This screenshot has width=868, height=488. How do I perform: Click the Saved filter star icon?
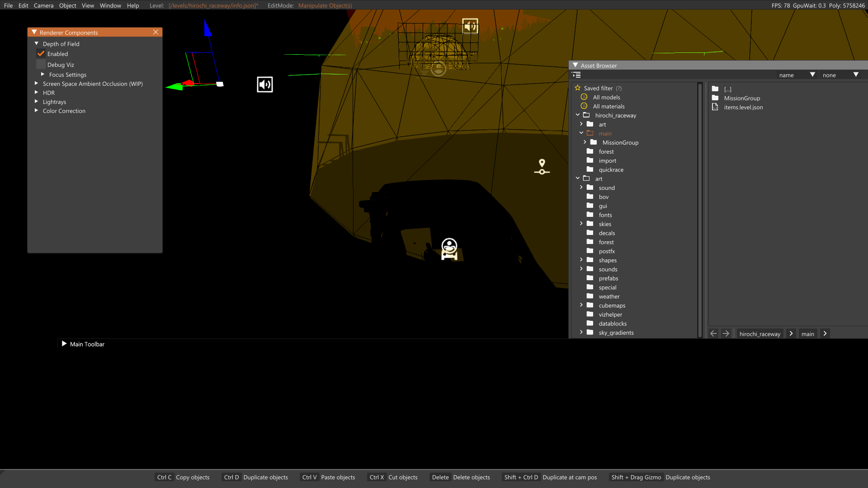[x=578, y=88]
